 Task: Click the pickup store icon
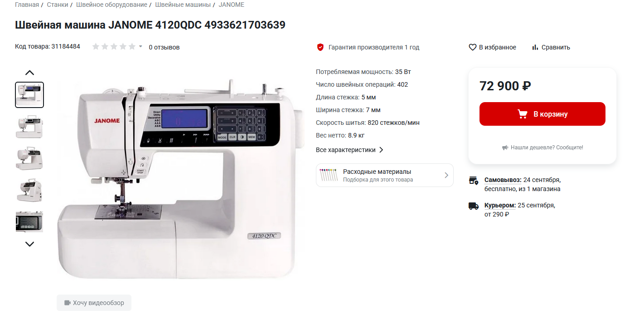[x=474, y=180]
